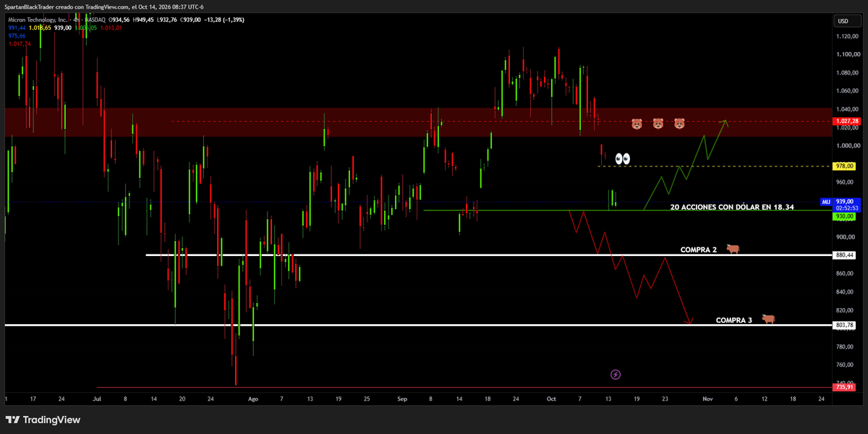Image resolution: width=868 pixels, height=434 pixels.
Task: Click the 4h interval in chart legend
Action: [77, 20]
